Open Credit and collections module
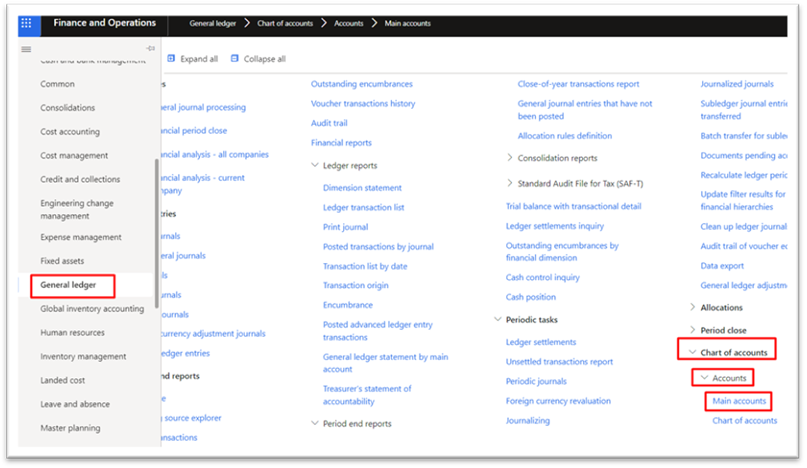This screenshot has height=468, width=807. coord(80,179)
